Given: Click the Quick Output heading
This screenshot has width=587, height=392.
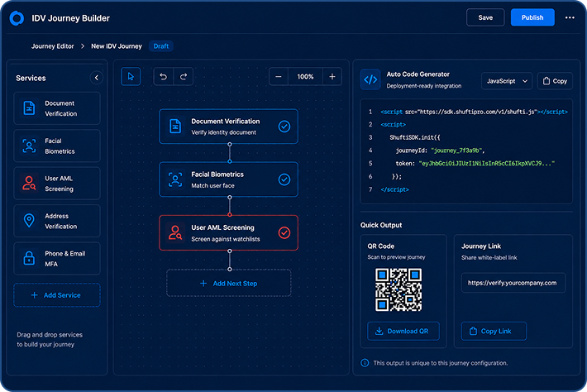Looking at the screenshot, I should (381, 225).
